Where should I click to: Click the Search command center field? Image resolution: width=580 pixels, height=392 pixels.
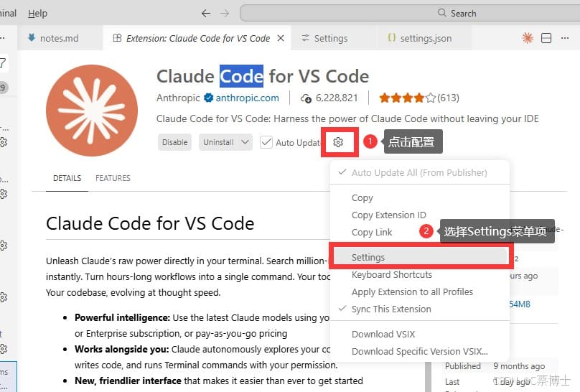click(x=410, y=14)
